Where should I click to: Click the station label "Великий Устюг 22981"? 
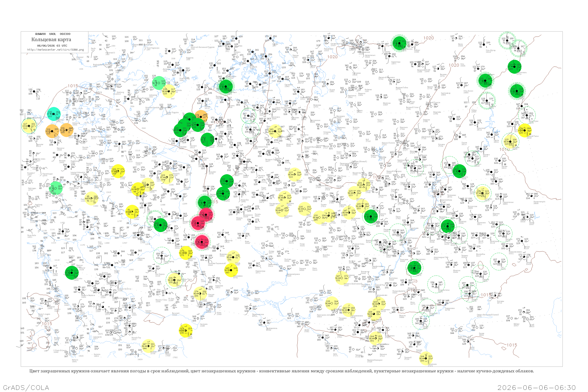[x=412, y=108]
